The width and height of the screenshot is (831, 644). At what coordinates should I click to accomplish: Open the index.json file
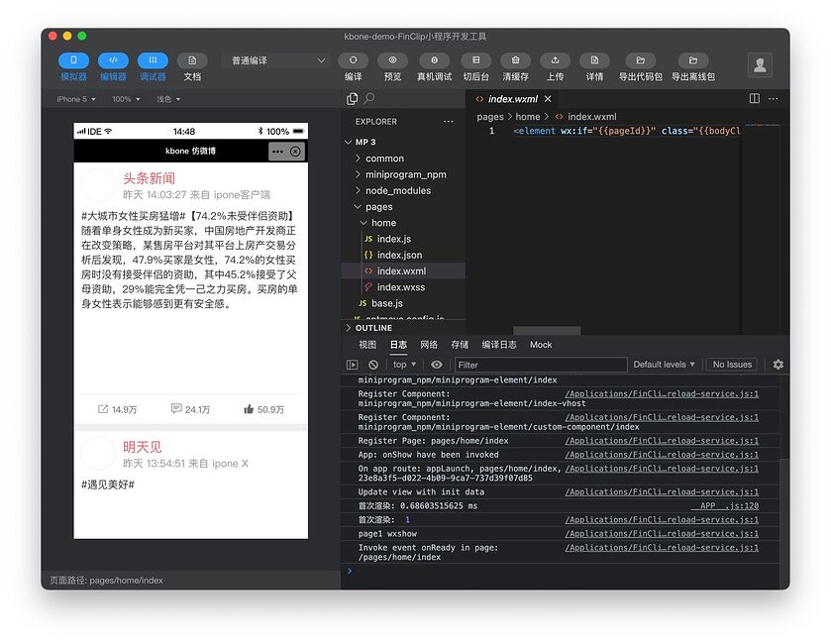[x=399, y=255]
